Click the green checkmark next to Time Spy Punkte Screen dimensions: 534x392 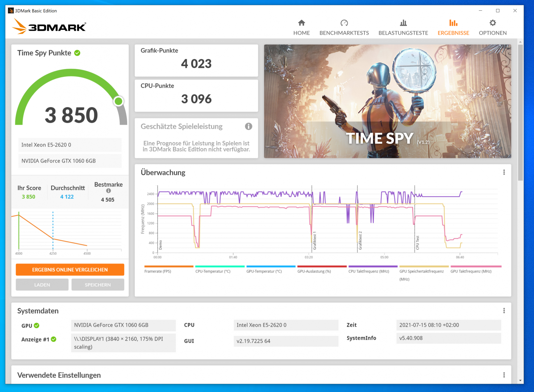click(77, 53)
